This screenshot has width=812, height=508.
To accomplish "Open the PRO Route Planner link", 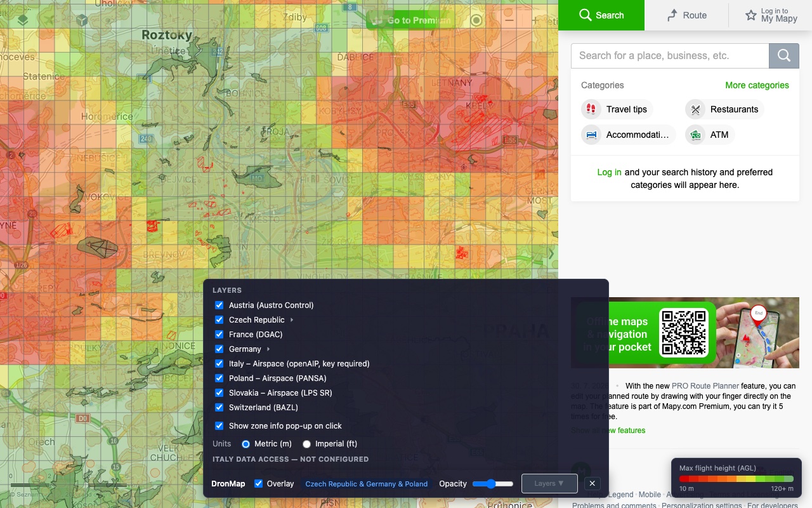I will click(705, 386).
